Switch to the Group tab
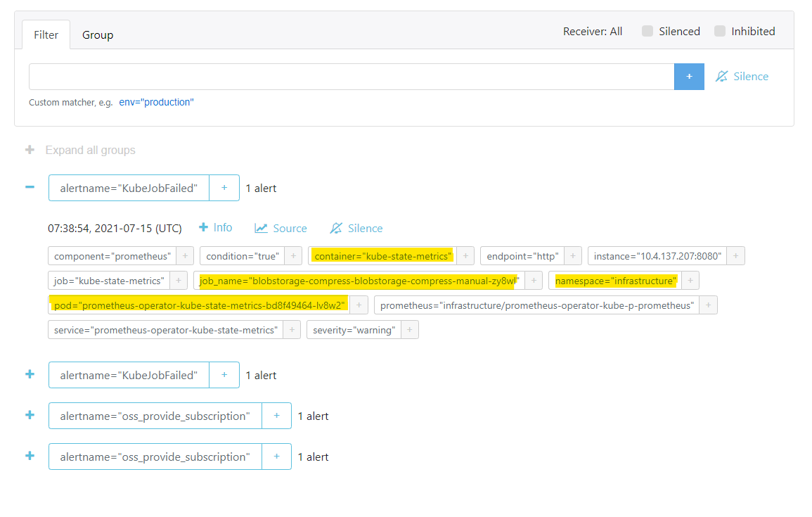This screenshot has height=517, width=812. tap(98, 34)
